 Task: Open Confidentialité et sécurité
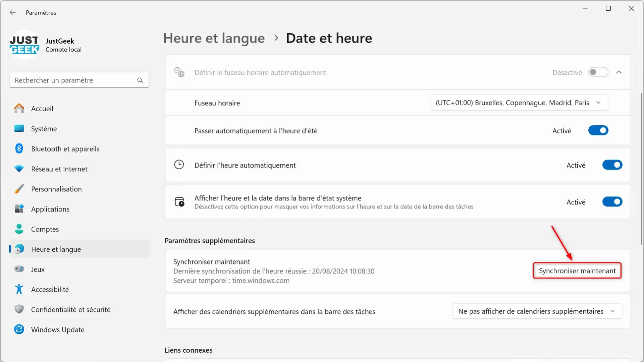79,310
